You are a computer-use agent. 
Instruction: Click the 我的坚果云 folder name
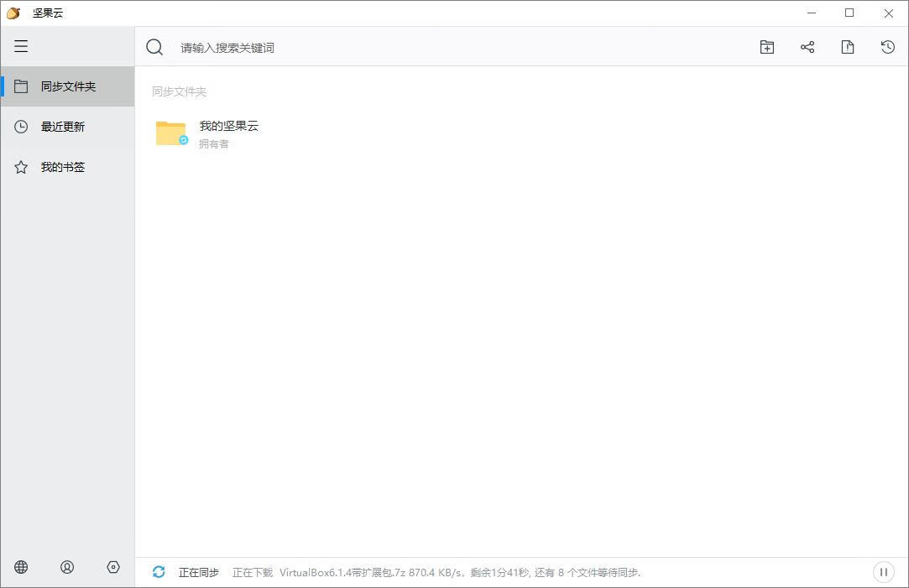229,126
